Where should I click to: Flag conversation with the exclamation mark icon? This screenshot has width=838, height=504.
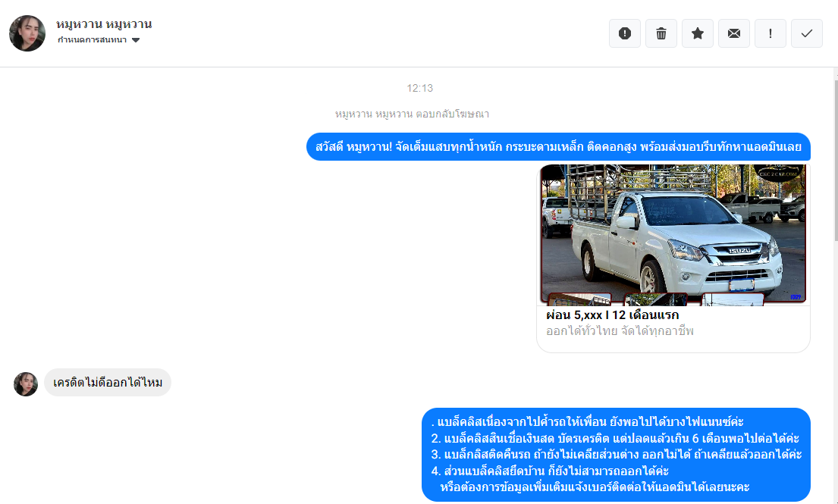(x=771, y=33)
